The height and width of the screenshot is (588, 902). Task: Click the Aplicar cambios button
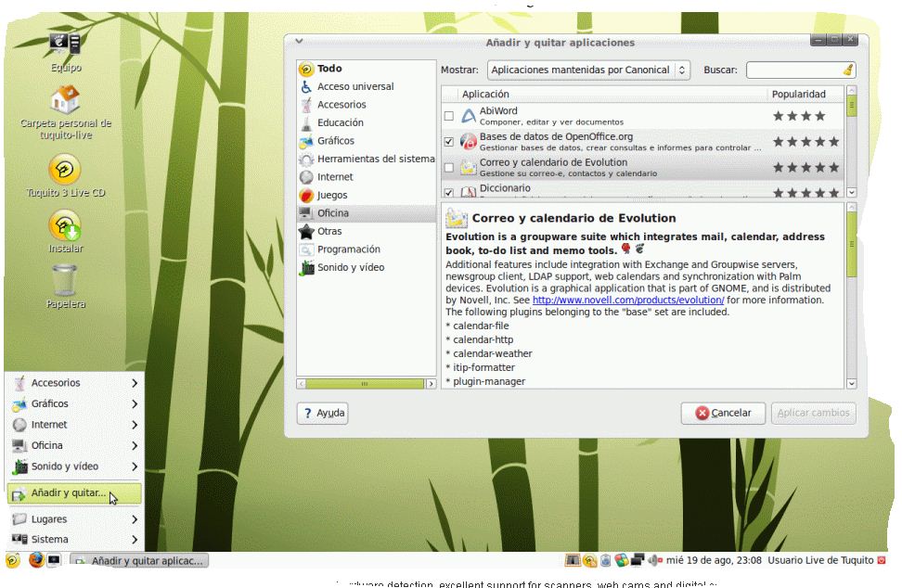(813, 413)
